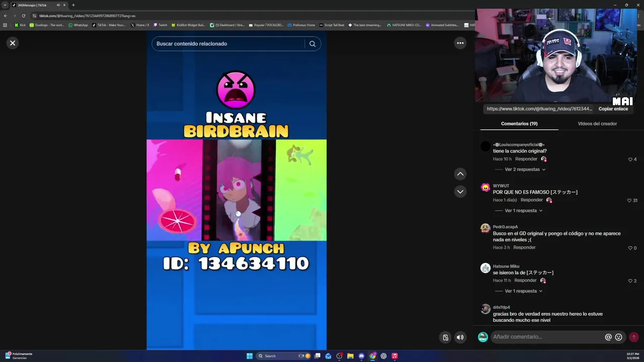Open the Animated Subtitles bookmark
The height and width of the screenshot is (362, 644).
[442, 25]
